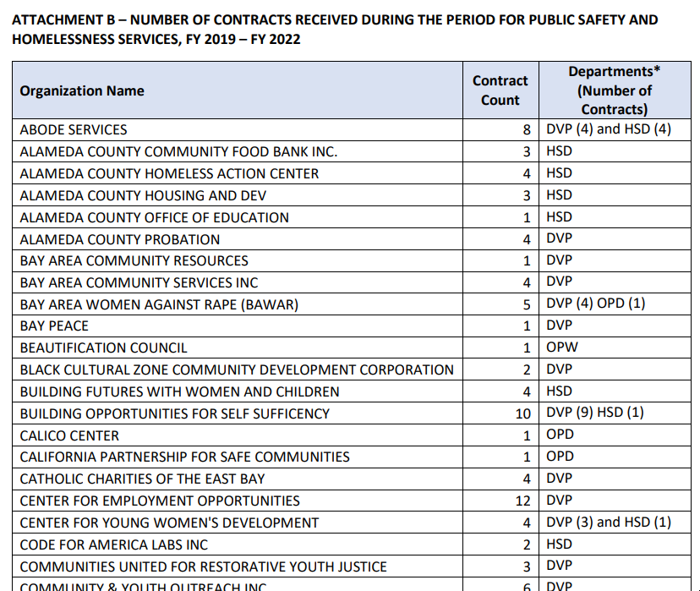Click the 'ABODE SERVICES' row name
Screen dimensions: 700x591
pyautogui.click(x=74, y=129)
